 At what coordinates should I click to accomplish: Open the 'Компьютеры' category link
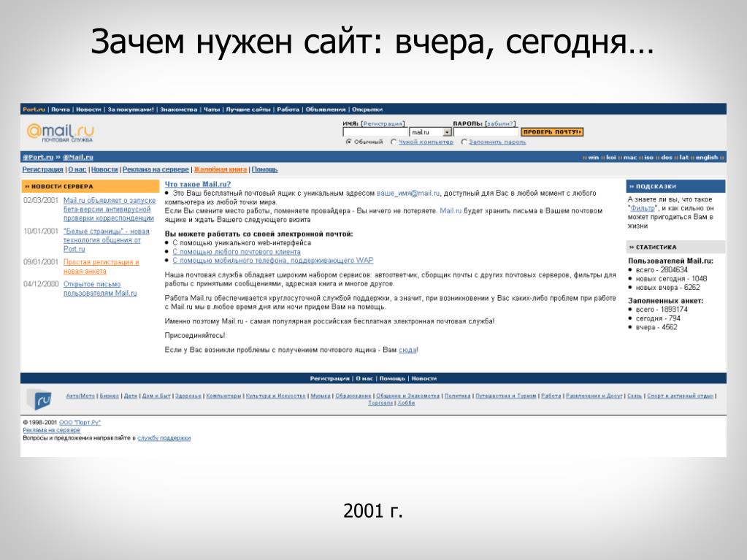[x=223, y=396]
